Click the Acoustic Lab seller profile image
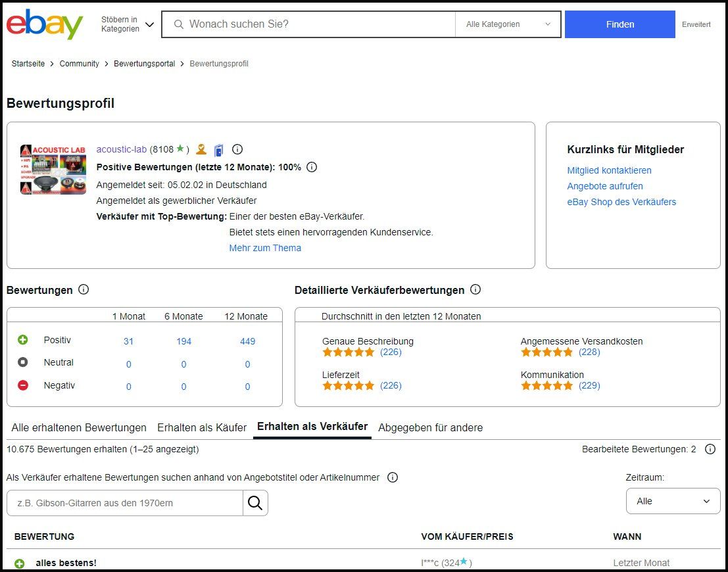 [x=53, y=170]
